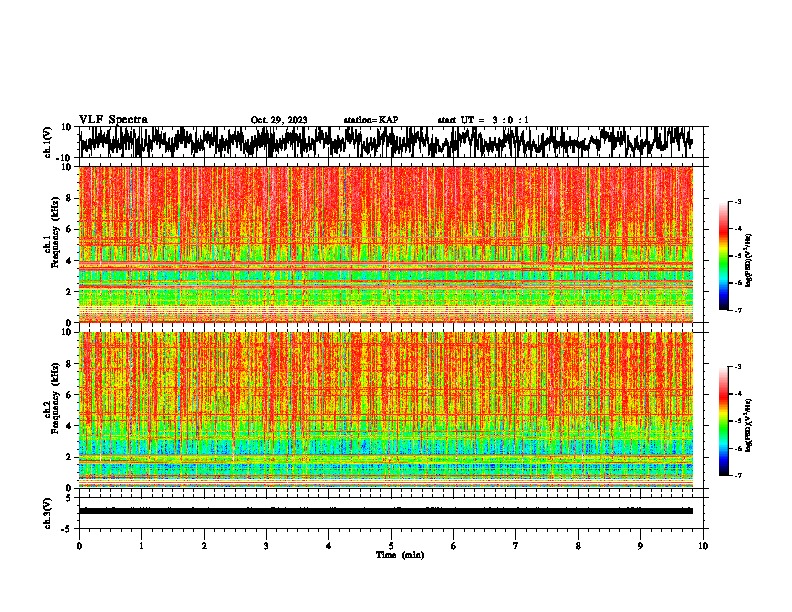792x612 pixels.
Task: Click the ch.2 spectrogram color bar
Action: click(x=723, y=421)
